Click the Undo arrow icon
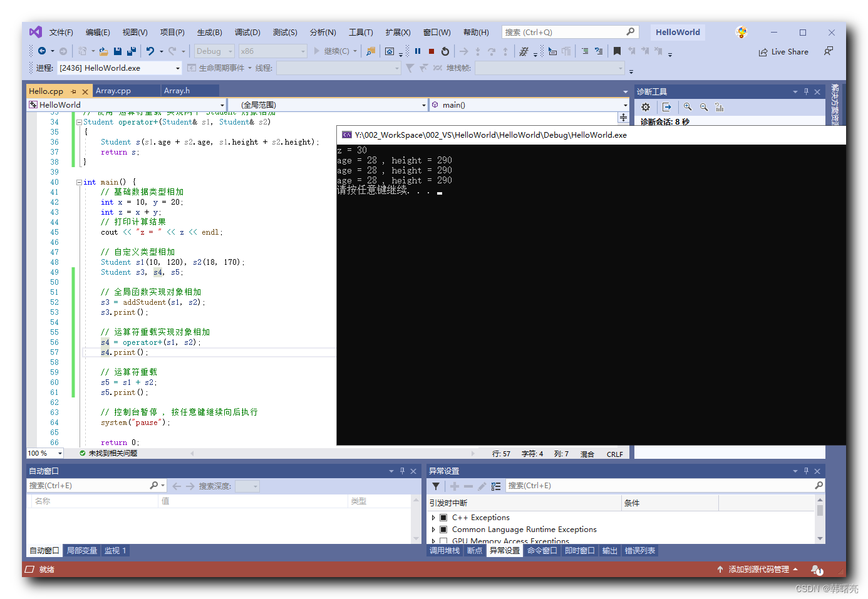The height and width of the screenshot is (599, 868). click(150, 51)
